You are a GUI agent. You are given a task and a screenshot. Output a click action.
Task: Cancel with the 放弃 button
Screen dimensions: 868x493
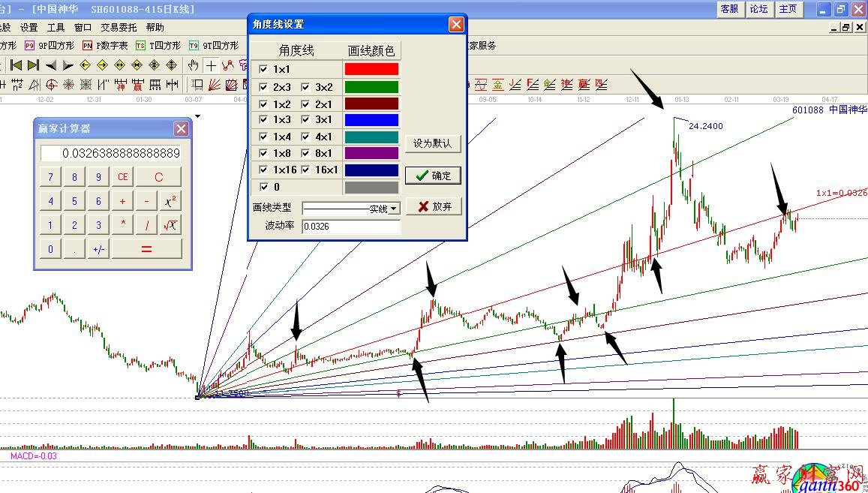coord(433,206)
